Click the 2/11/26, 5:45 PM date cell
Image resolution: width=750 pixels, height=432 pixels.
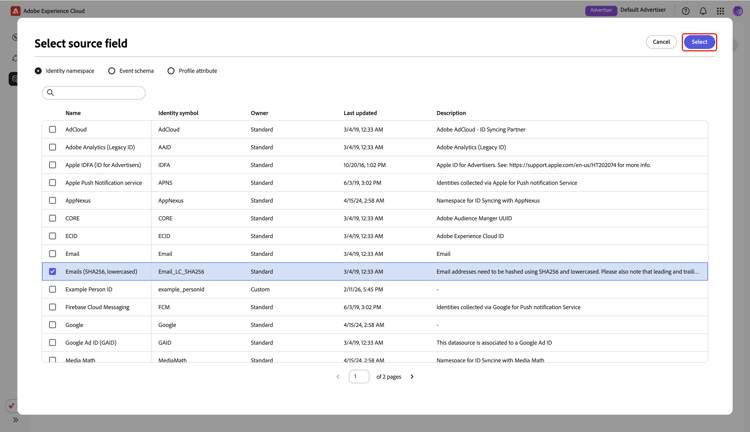364,289
